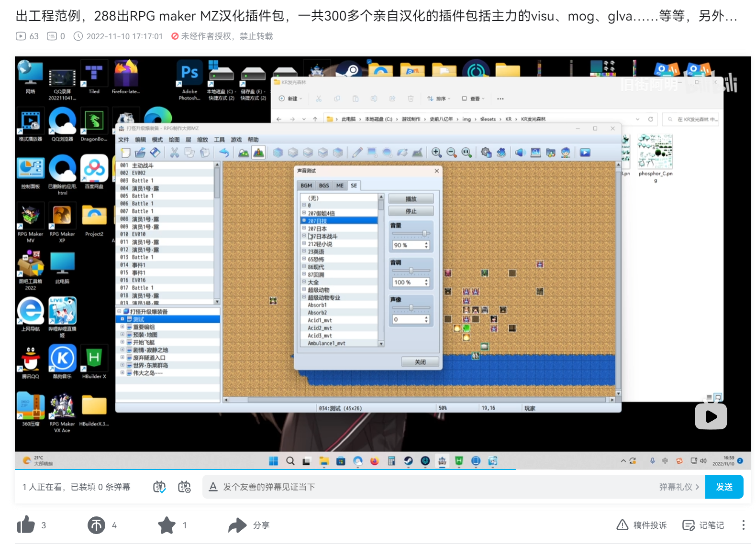Click the 记笔记 notes button
Image resolution: width=756 pixels, height=546 pixels.
tap(703, 525)
